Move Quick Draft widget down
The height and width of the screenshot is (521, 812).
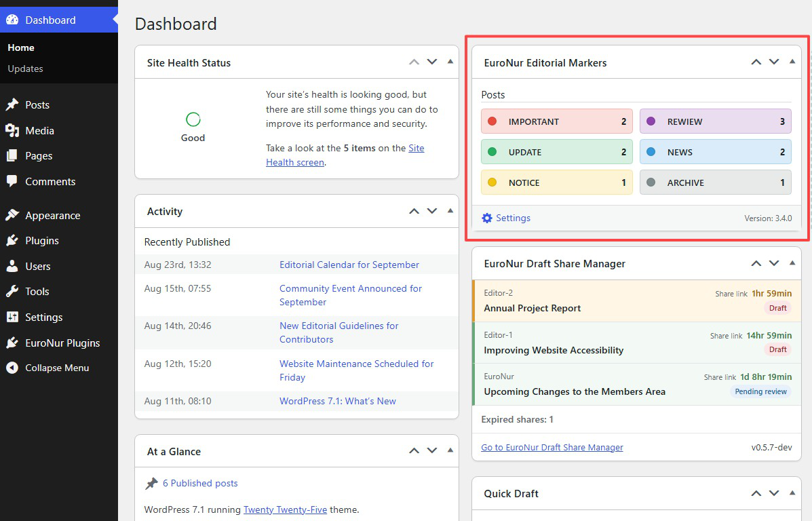[774, 493]
